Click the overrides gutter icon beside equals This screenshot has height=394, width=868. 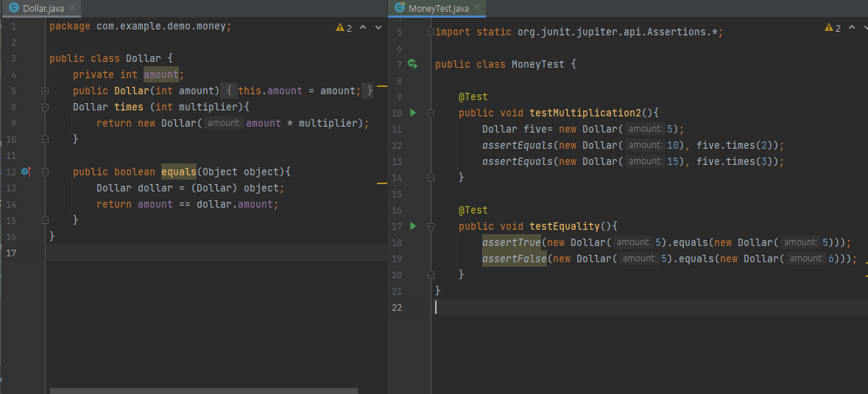coord(26,172)
